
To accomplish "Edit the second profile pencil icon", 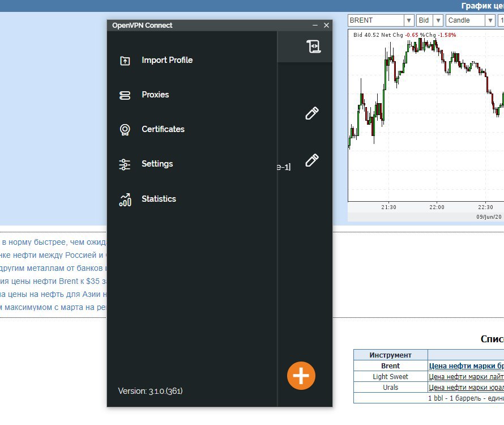I will point(312,160).
